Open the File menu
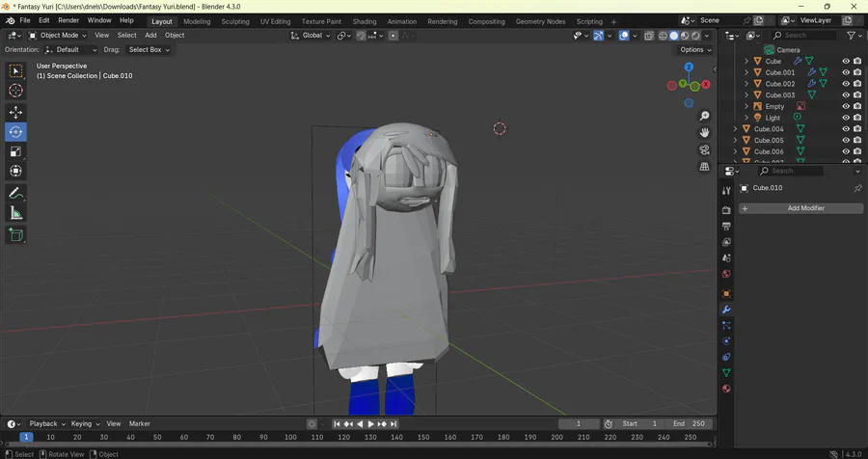Screen dimensions: 868x459 [x=25, y=20]
